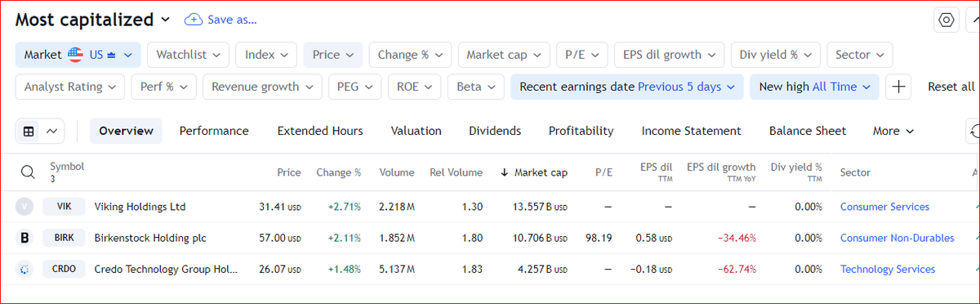Change the New high All Time filter
The width and height of the screenshot is (980, 304).
tap(814, 87)
